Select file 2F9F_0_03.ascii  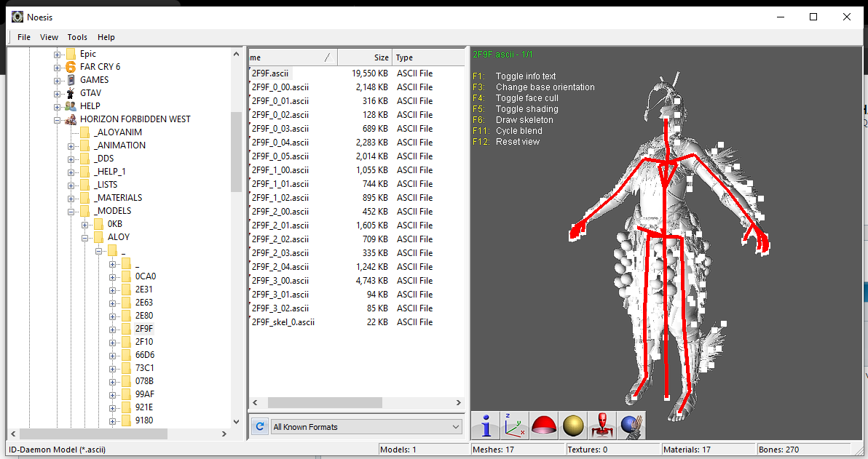tap(280, 128)
